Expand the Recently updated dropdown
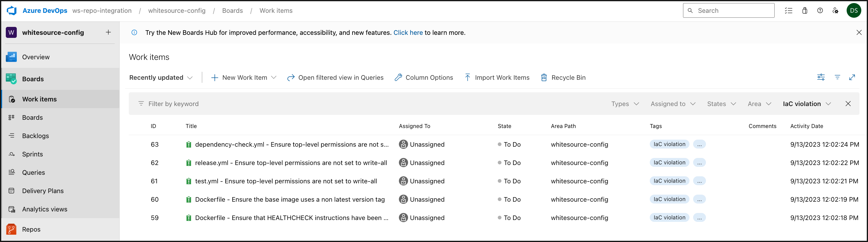The height and width of the screenshot is (242, 868). (161, 78)
